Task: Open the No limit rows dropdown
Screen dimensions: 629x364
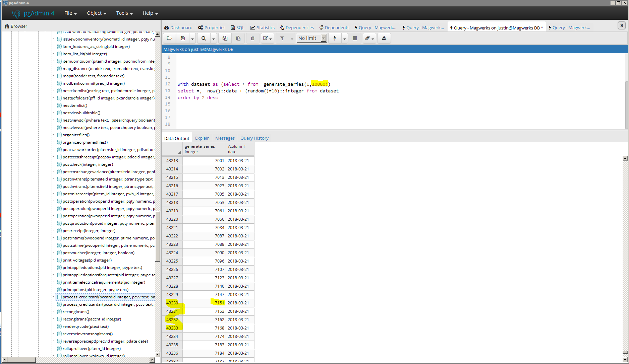Action: [x=311, y=38]
